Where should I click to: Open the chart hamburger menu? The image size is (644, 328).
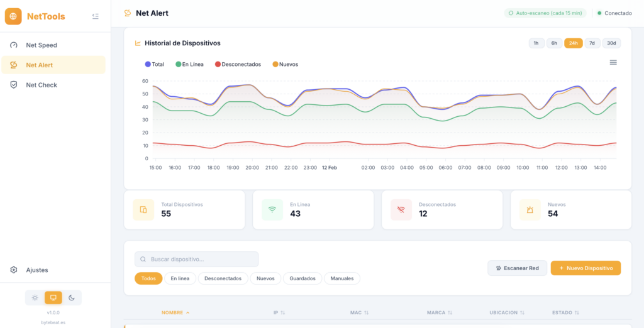613,62
